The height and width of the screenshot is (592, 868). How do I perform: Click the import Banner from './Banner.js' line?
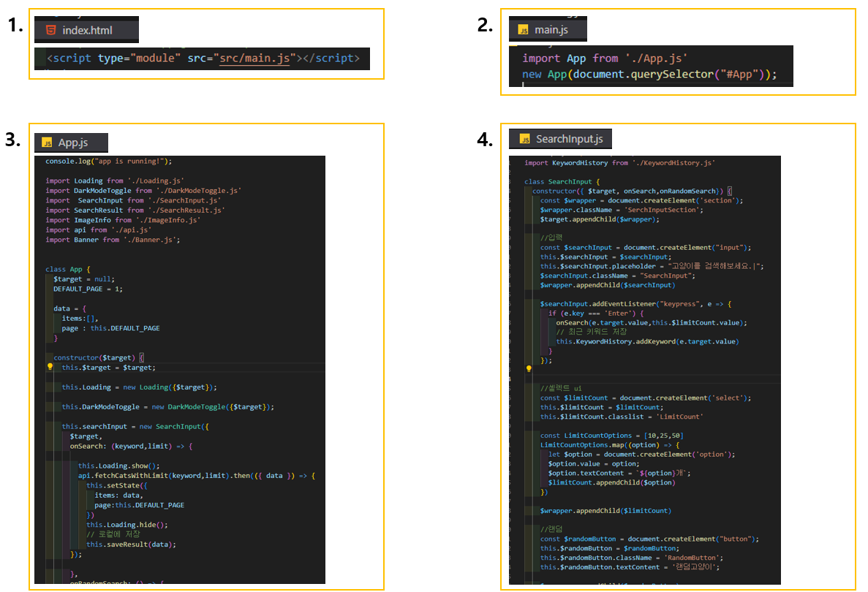click(113, 240)
